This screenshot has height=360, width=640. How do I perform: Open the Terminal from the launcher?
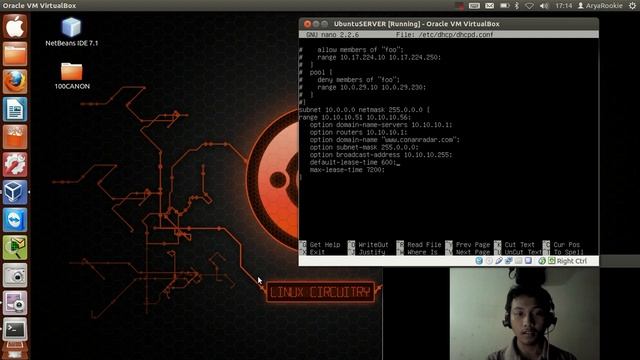(x=15, y=330)
